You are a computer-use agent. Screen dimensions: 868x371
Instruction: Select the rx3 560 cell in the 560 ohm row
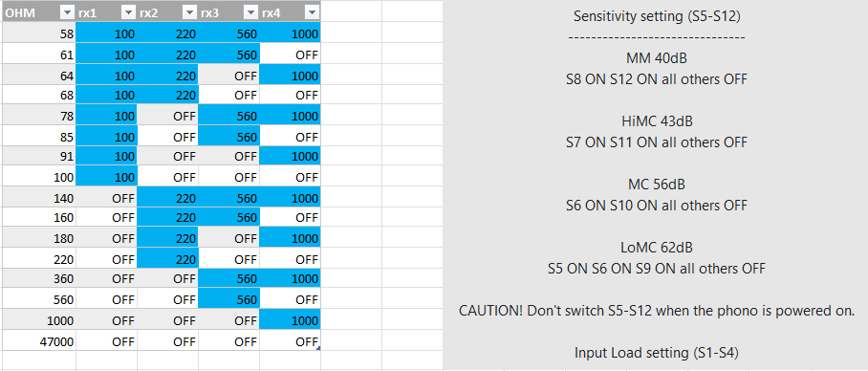228,299
